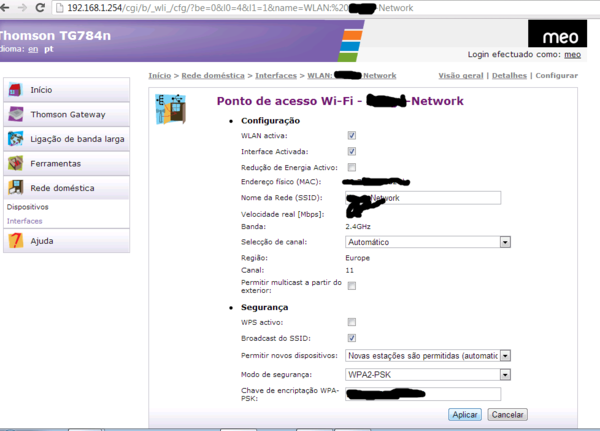Screen dimensions: 600x431
Task: Open Permitir novos dispositivos dropdown
Action: point(428,356)
